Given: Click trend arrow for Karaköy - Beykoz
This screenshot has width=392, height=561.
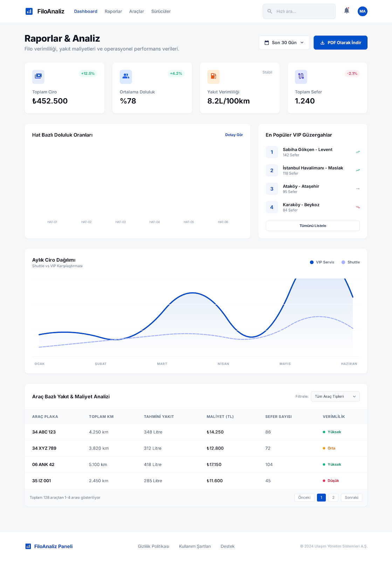Looking at the screenshot, I should 358,207.
